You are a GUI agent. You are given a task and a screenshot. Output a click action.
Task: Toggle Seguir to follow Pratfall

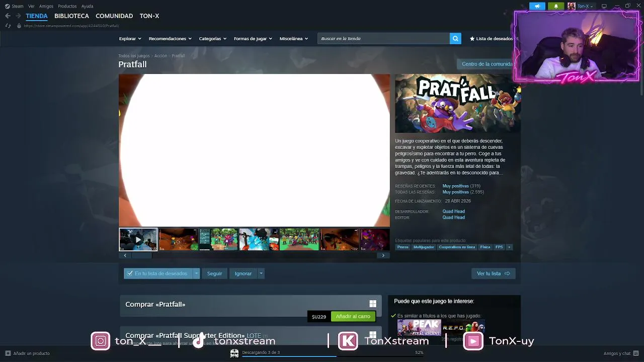point(214,274)
